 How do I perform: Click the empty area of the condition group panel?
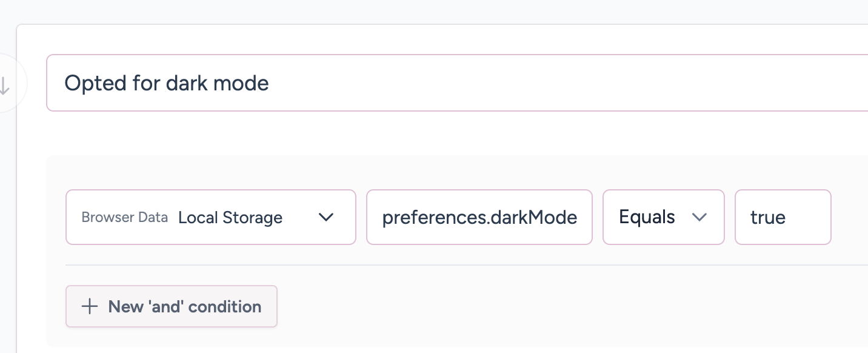tap(546, 306)
